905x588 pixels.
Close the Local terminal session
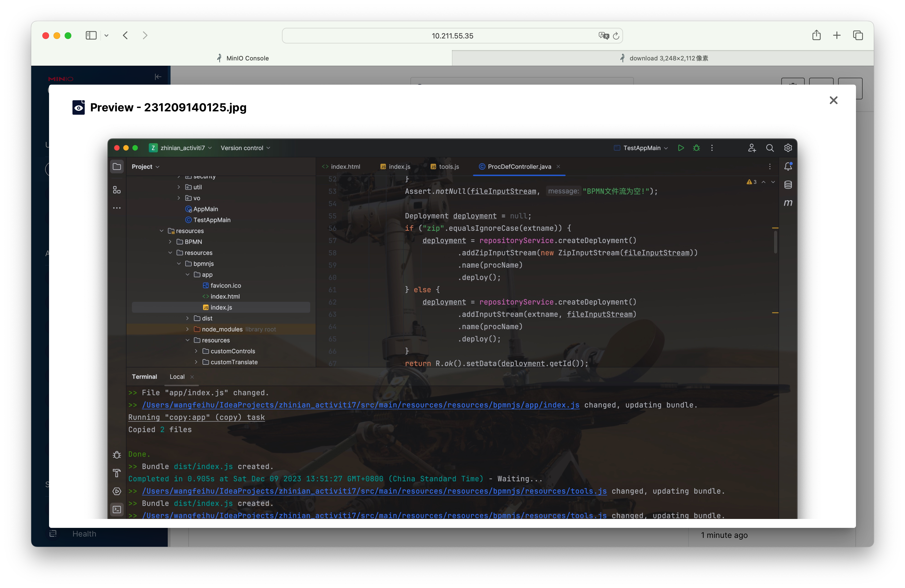[192, 377]
